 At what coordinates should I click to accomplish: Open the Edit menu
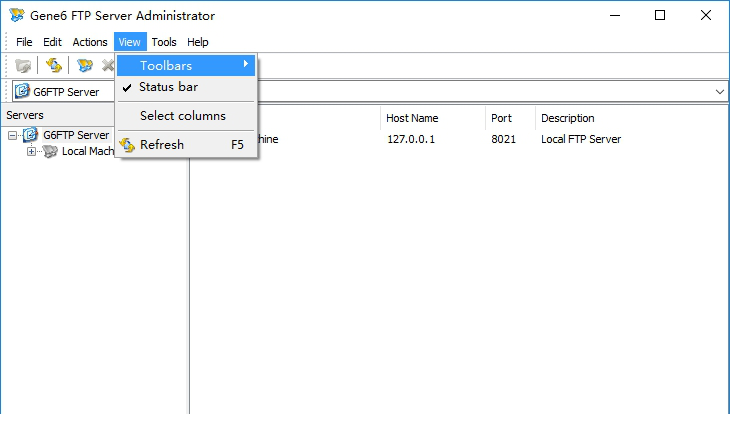[52, 42]
